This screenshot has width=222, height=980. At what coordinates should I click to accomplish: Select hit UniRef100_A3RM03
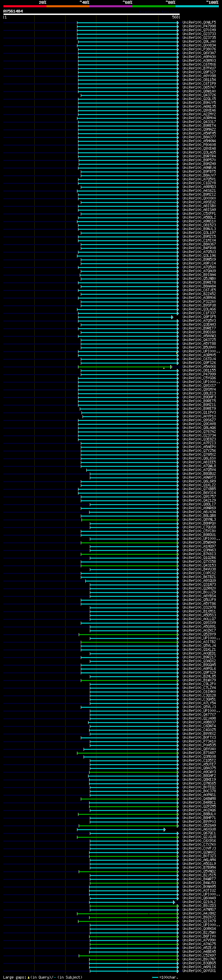pyautogui.click(x=199, y=60)
